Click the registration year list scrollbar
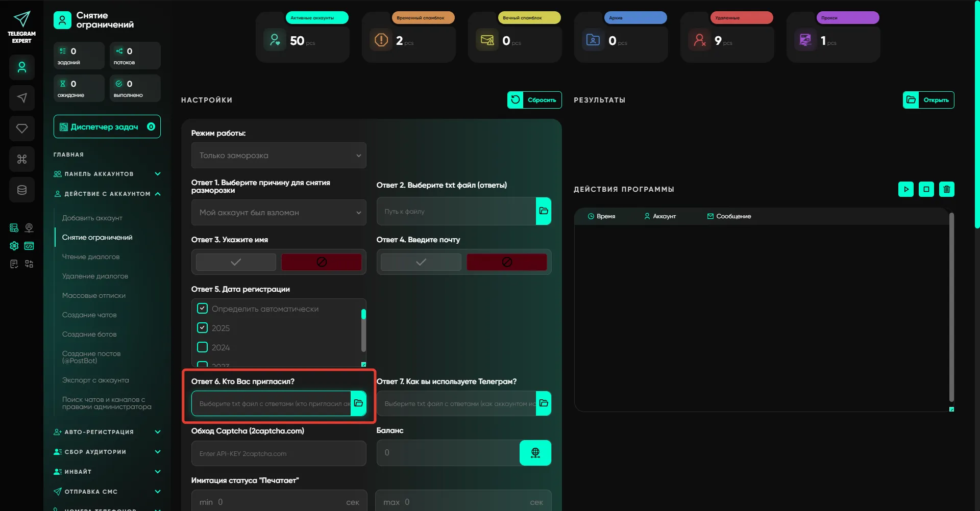980x511 pixels. 363,330
